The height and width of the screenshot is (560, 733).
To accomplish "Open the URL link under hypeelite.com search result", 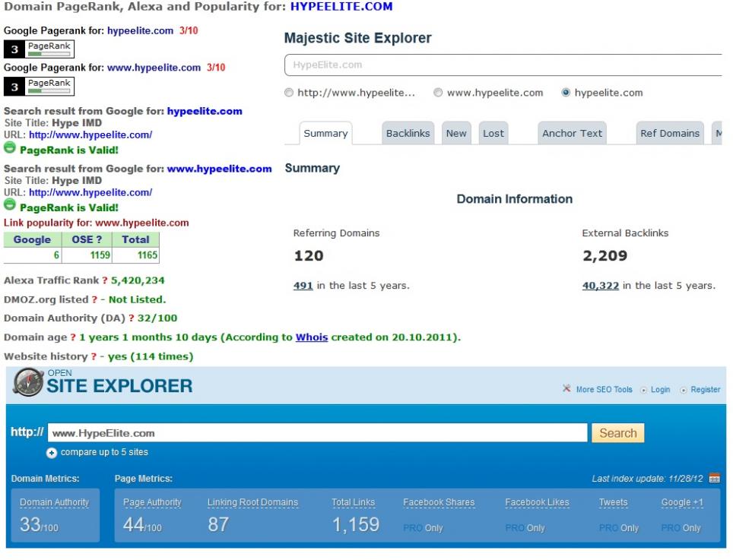I will point(90,135).
